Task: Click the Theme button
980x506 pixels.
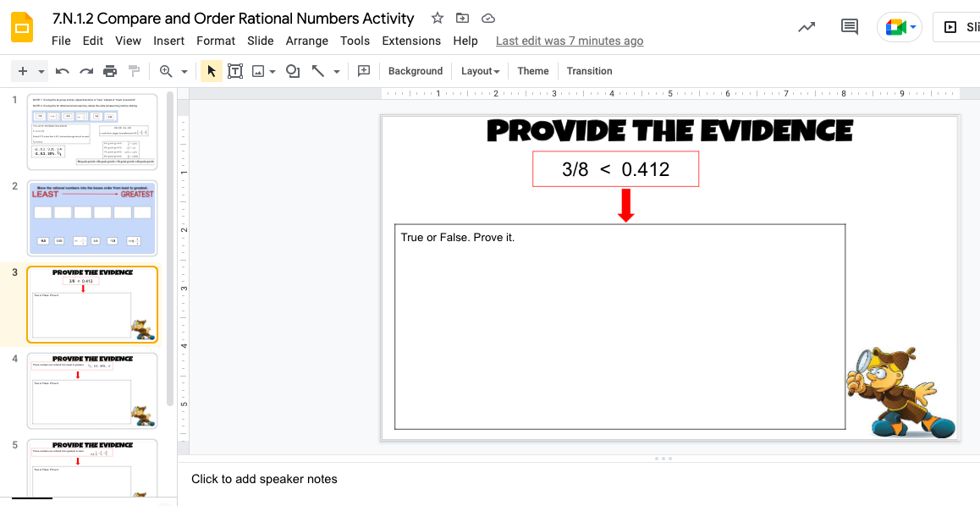Action: click(532, 71)
